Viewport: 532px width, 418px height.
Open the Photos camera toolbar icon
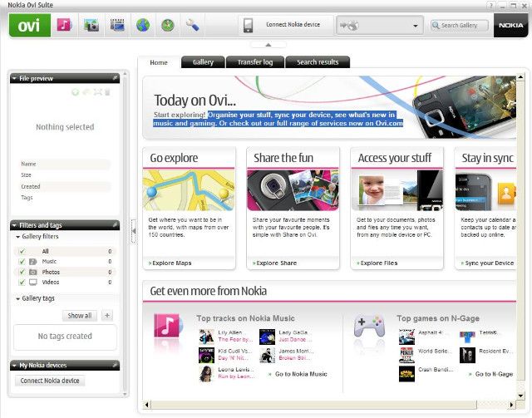click(x=91, y=25)
